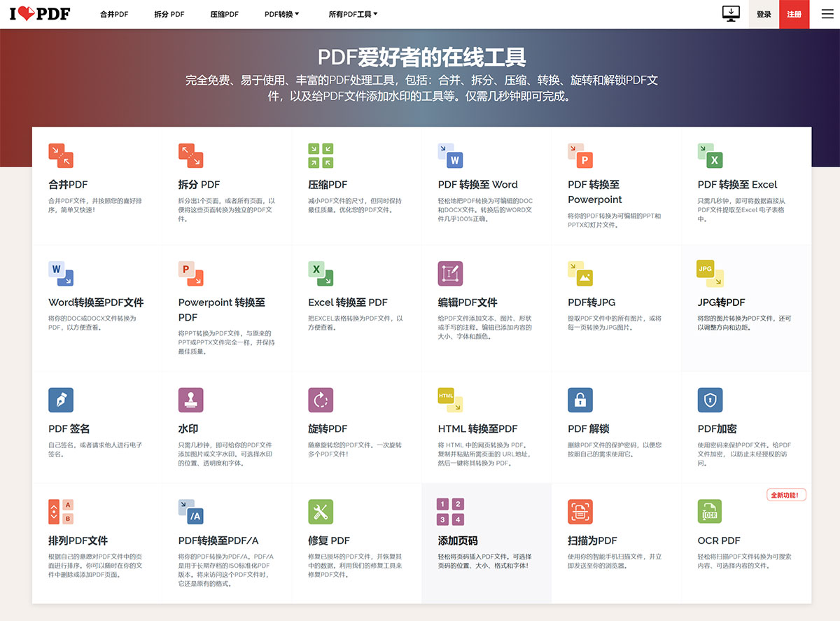
Task: Click the 编辑PDF文件 edit tool icon
Action: (x=450, y=274)
